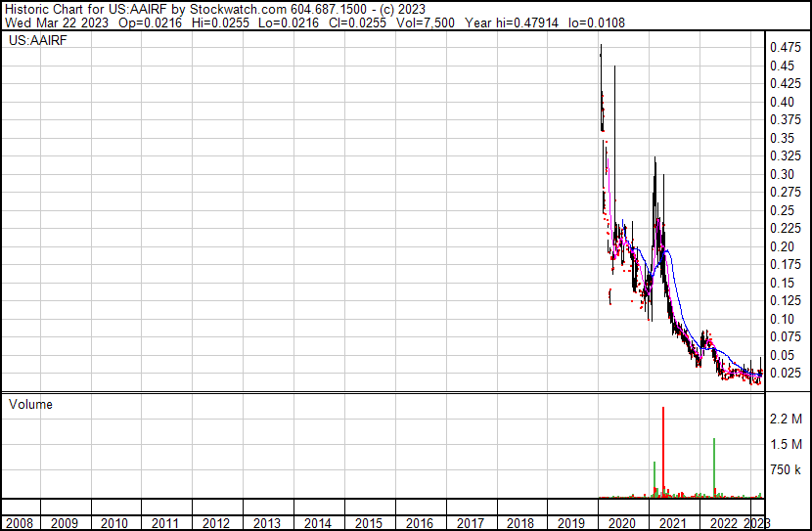The width and height of the screenshot is (812, 531).
Task: Select the 750 k volume axis label
Action: point(785,469)
